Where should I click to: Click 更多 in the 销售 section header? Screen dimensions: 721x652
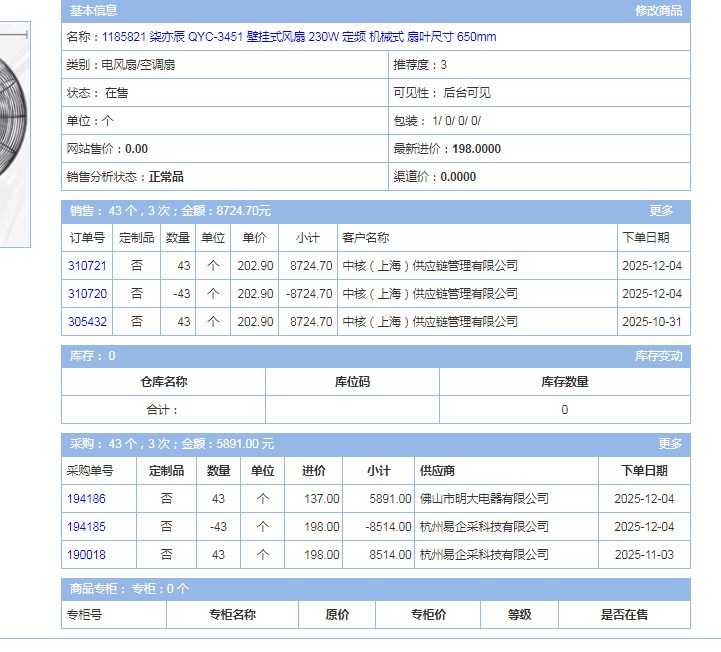[661, 211]
